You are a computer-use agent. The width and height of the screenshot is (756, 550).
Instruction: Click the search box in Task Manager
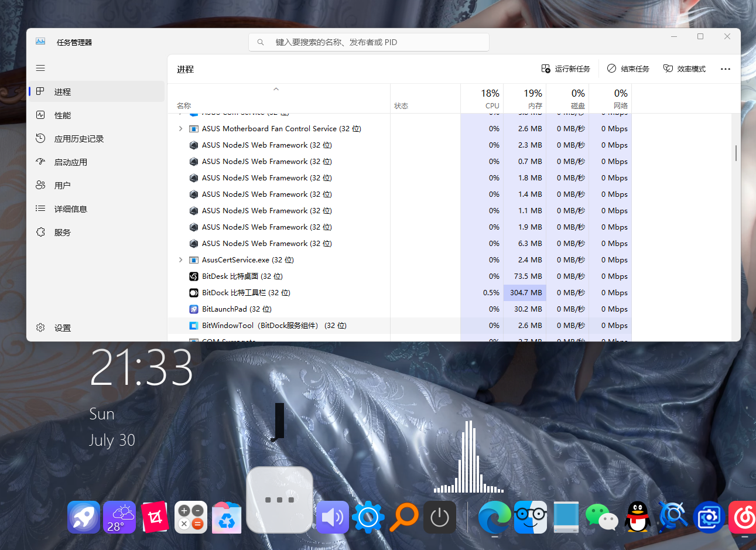[369, 42]
